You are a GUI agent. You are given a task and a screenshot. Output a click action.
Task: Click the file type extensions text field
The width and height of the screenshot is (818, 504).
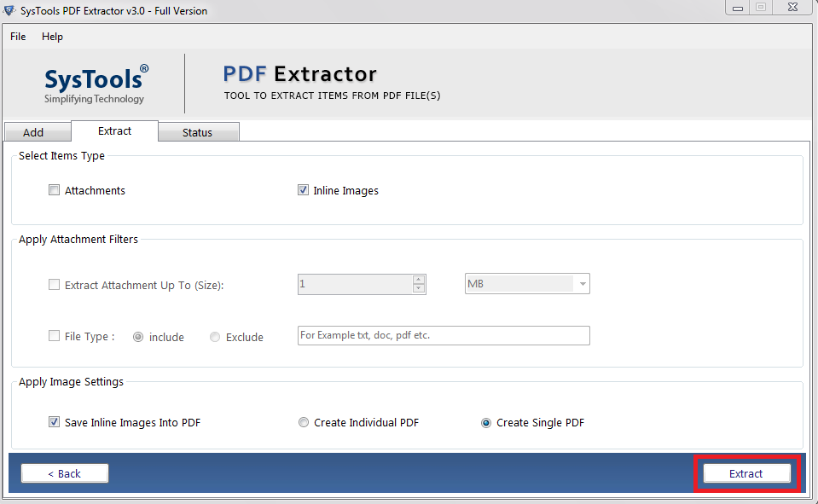click(x=444, y=335)
